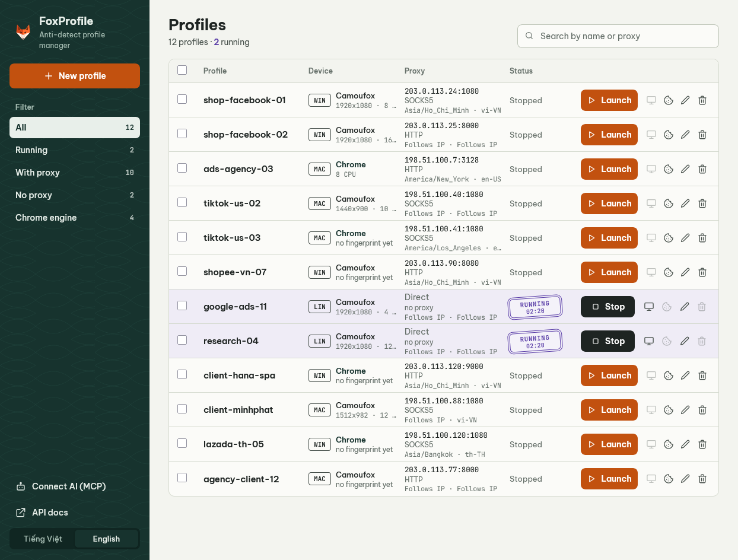Viewport: 738px width, 560px height.
Task: Click the tiktok-us-03 profile name
Action: pos(232,238)
